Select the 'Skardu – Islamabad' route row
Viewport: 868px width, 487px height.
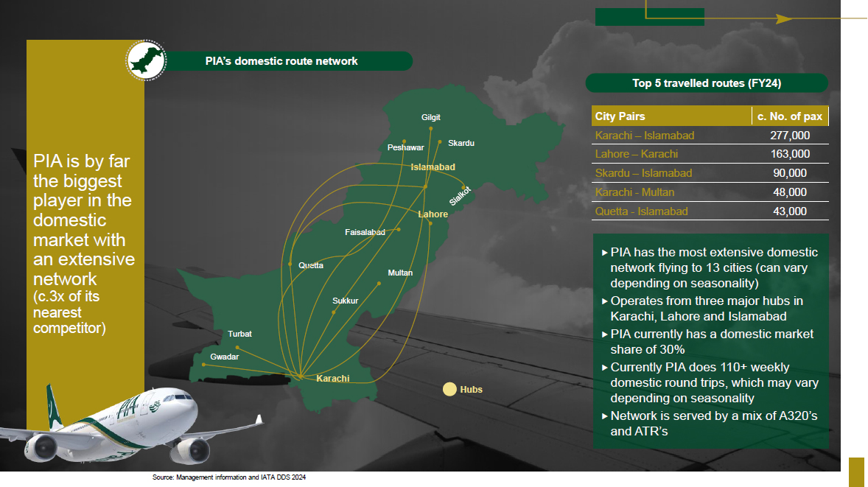tap(710, 172)
